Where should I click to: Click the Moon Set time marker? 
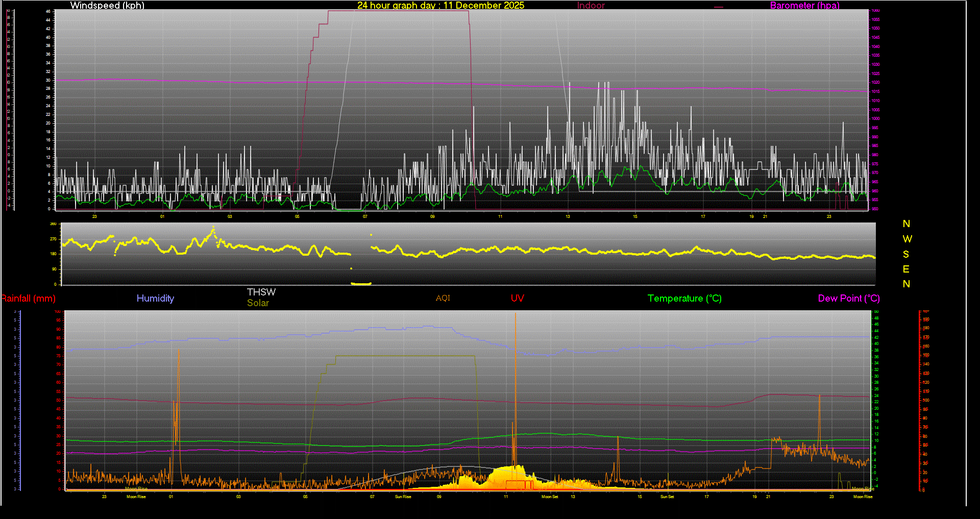pyautogui.click(x=550, y=497)
